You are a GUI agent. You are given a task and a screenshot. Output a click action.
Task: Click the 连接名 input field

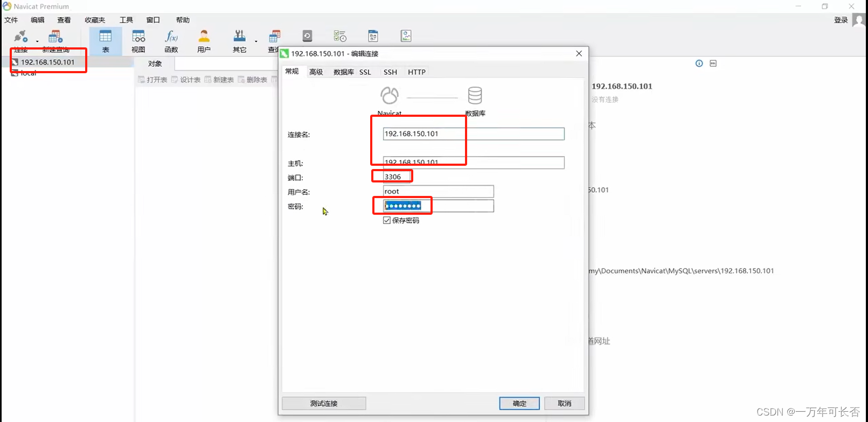tap(474, 133)
